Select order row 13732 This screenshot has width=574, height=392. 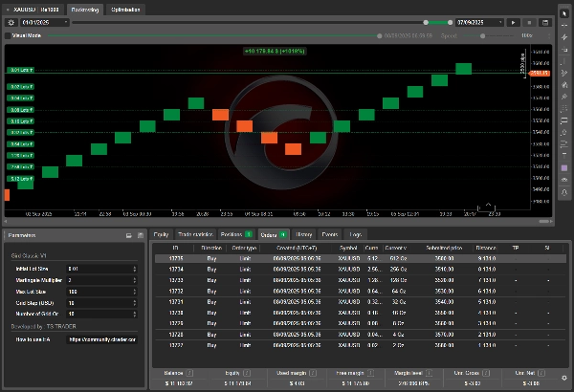click(361, 291)
